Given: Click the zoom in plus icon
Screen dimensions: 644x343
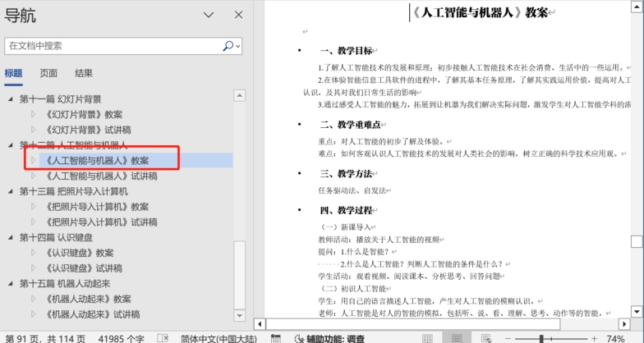Looking at the screenshot, I should coord(596,338).
